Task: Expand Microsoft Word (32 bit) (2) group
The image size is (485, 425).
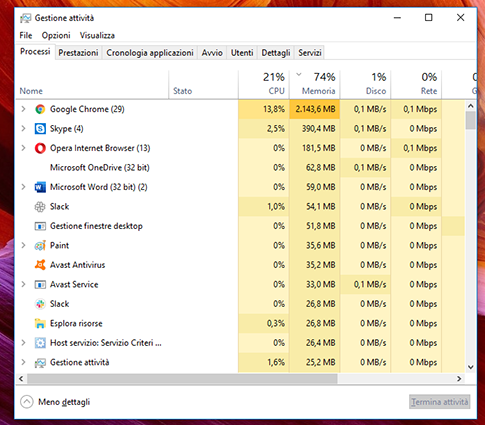Action: pyautogui.click(x=23, y=187)
